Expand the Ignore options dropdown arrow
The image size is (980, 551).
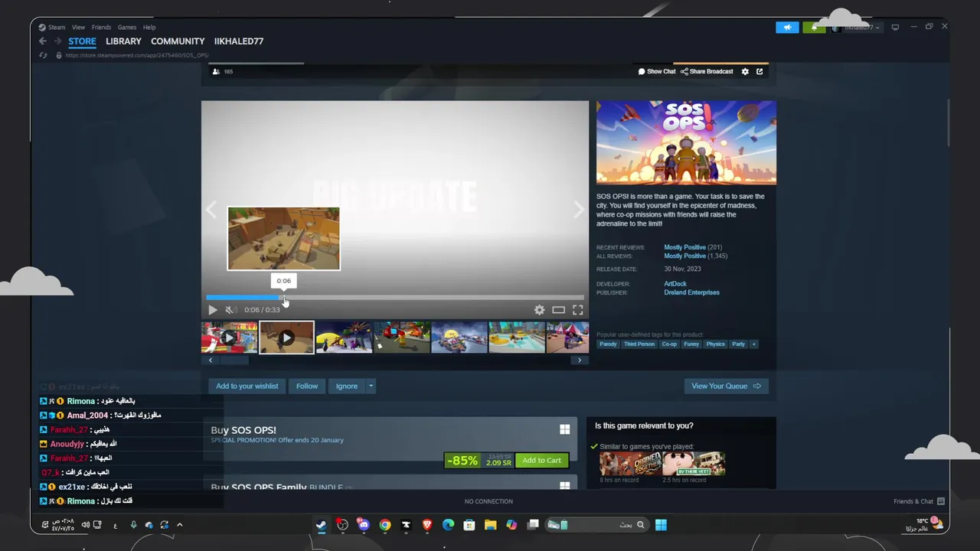[371, 386]
